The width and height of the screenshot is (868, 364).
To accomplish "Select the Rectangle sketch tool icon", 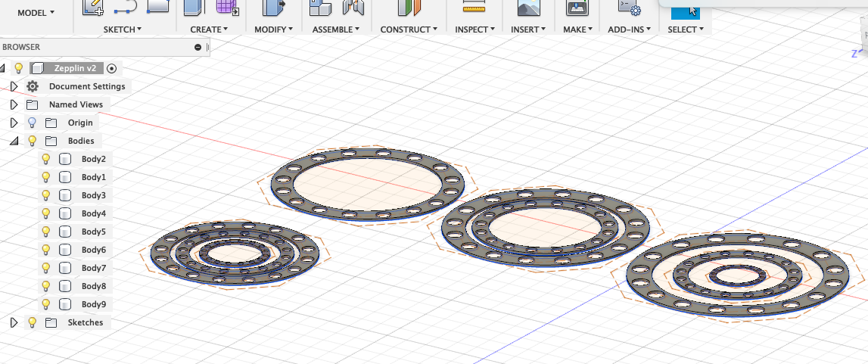I will point(158,7).
